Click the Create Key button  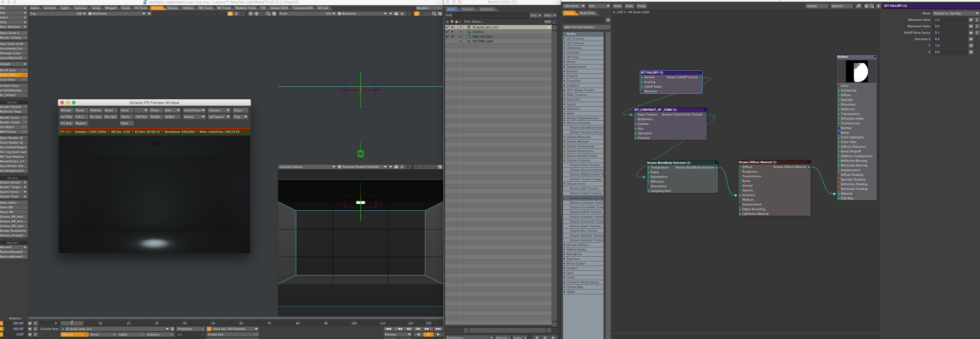point(232,334)
